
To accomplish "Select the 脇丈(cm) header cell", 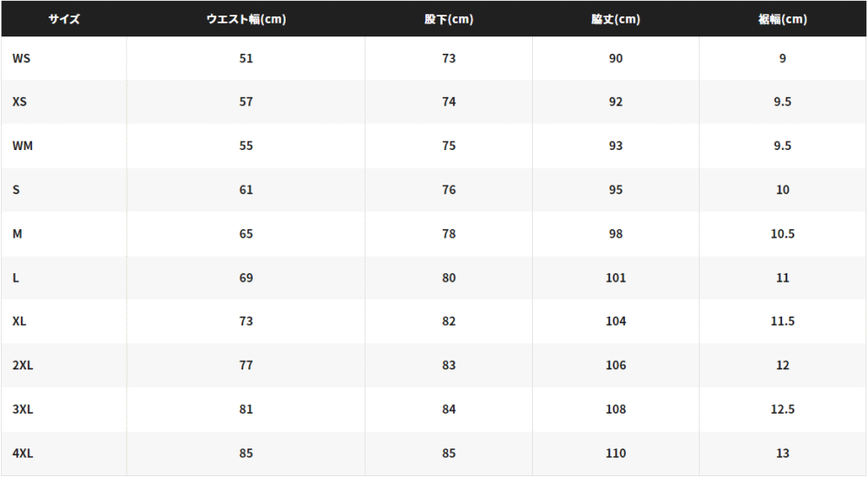I will (615, 19).
